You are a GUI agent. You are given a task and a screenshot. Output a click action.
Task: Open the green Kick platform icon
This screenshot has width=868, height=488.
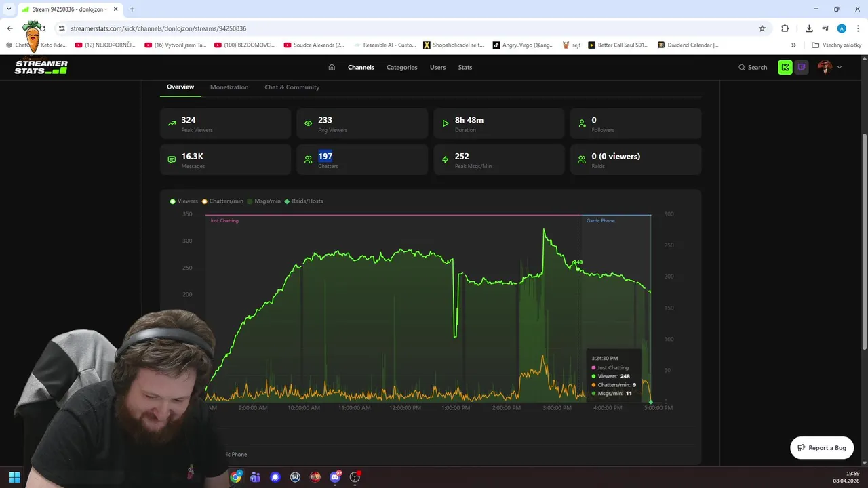click(x=785, y=67)
